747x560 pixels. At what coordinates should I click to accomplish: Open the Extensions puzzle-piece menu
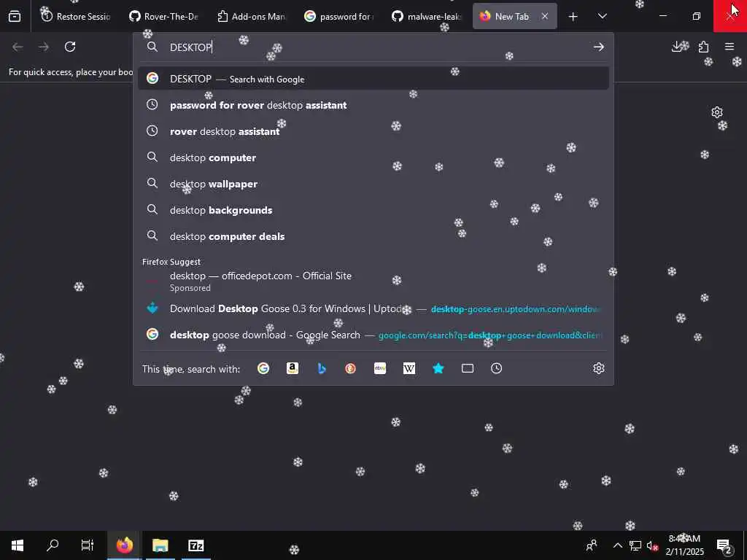pos(703,47)
